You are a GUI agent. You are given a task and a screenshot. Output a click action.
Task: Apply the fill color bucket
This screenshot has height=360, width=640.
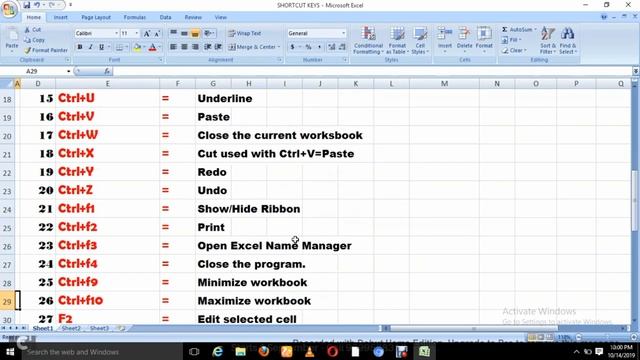[137, 47]
